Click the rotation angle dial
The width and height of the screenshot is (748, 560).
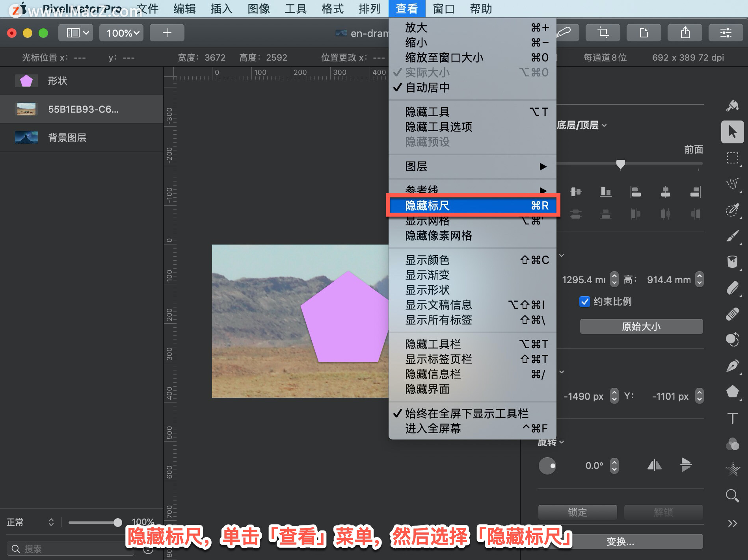pos(547,466)
